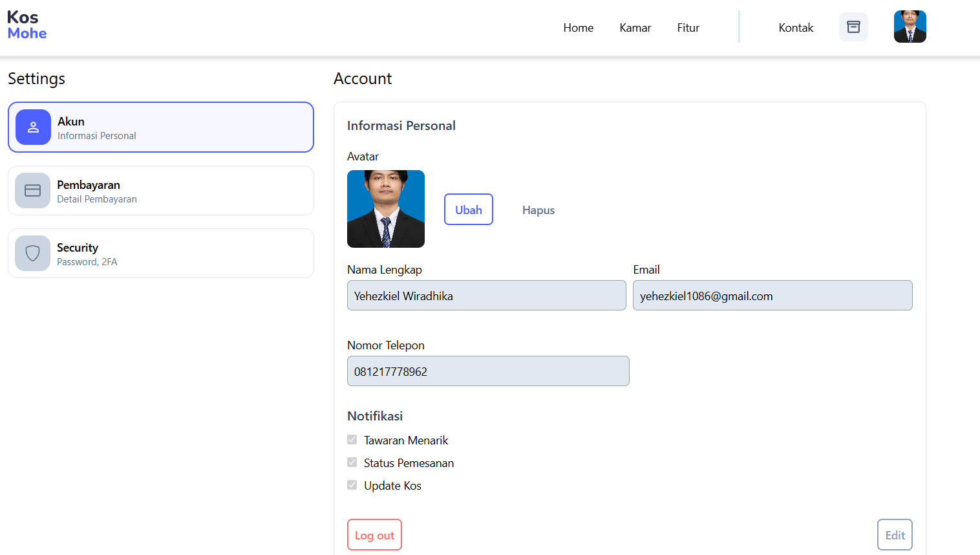Click the Edit button
The image size is (980, 555).
pyautogui.click(x=895, y=535)
